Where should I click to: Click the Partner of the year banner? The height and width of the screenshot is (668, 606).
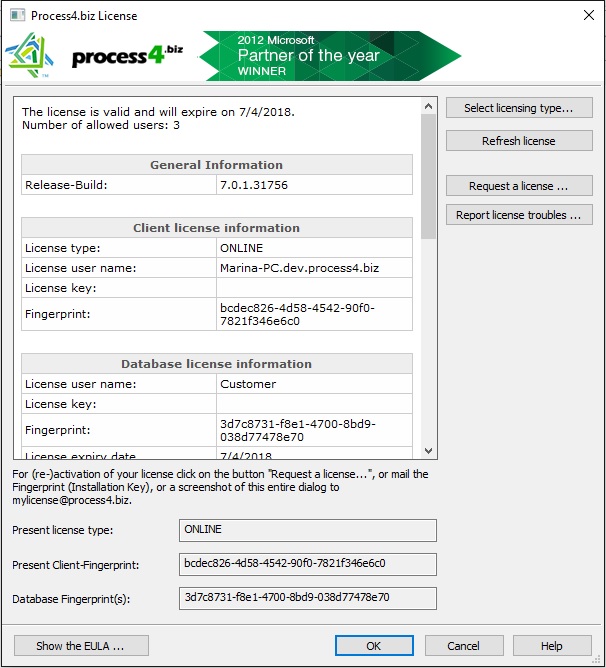[329, 55]
